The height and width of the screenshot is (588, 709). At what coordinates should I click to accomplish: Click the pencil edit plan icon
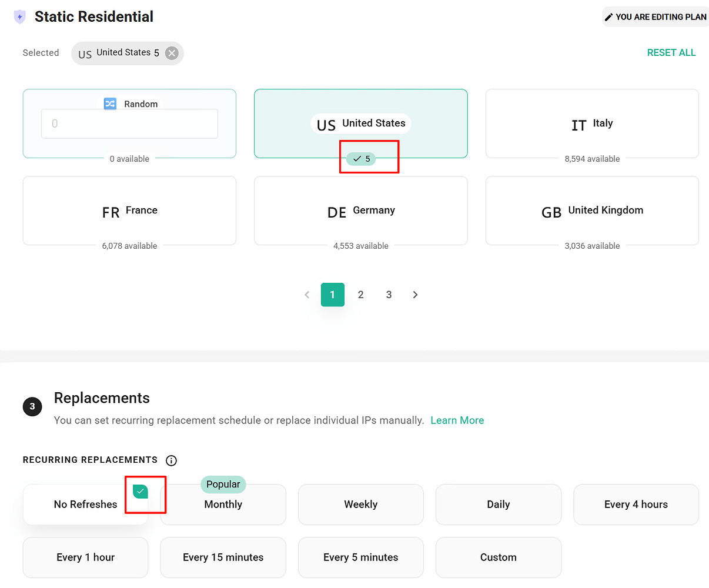click(608, 17)
